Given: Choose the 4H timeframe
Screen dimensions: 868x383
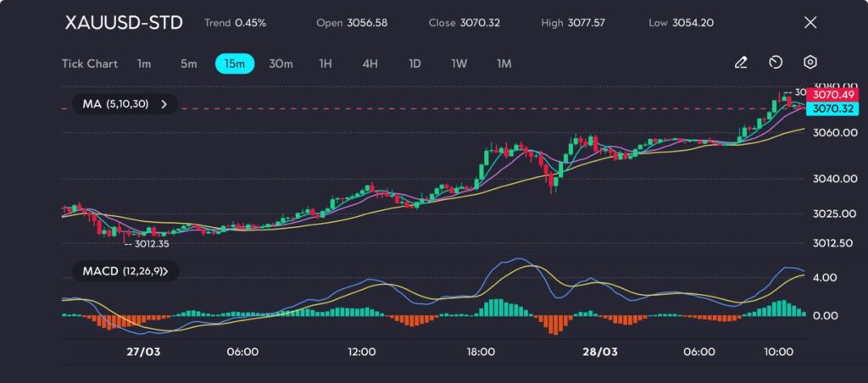Looking at the screenshot, I should tap(370, 64).
